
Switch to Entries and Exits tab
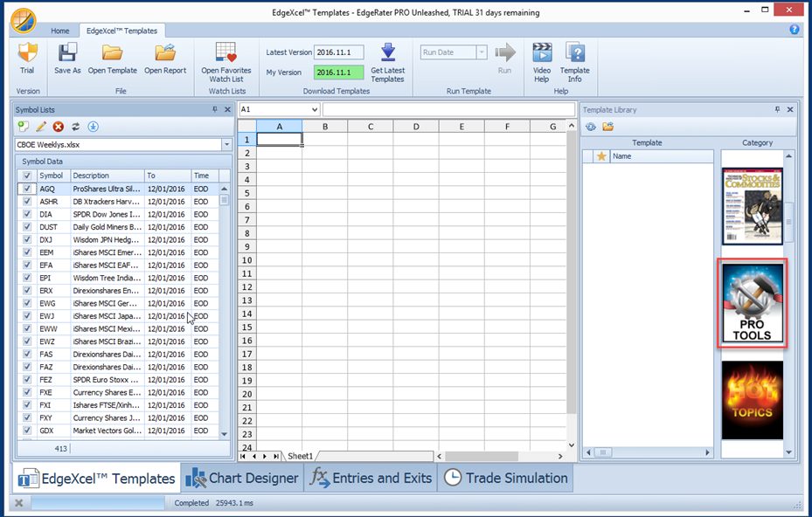pos(371,479)
